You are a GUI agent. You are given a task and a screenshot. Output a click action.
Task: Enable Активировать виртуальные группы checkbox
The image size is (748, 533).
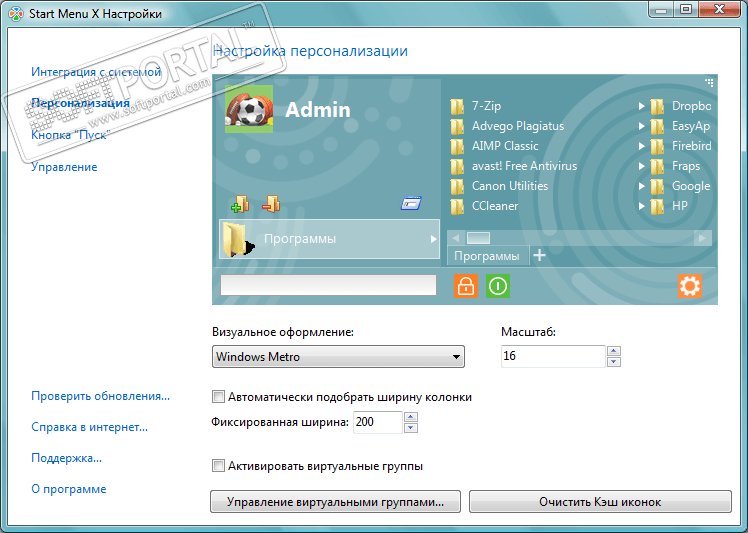pos(218,466)
